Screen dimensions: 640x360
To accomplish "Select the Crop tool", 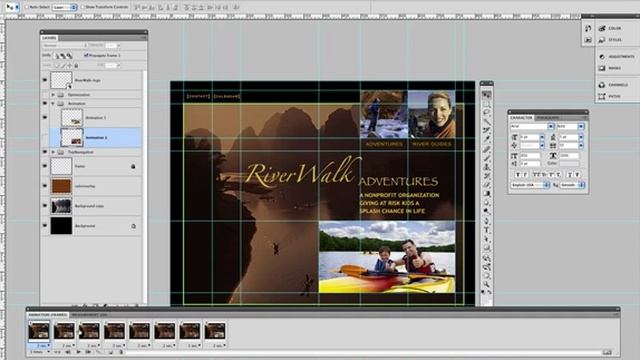I will (486, 131).
